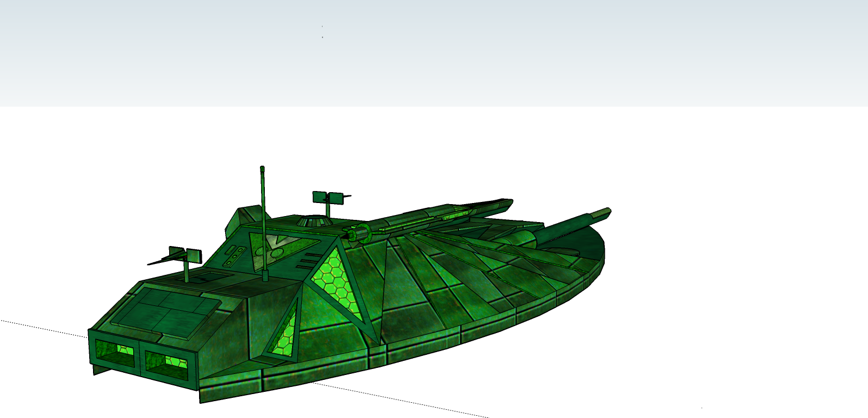Click the ribbed dome on the roof
The width and height of the screenshot is (868, 418).
313,221
